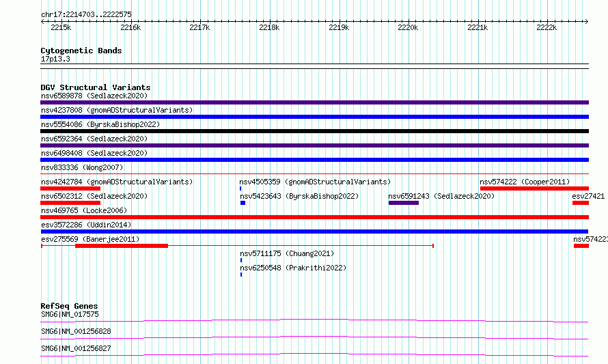608x364 pixels.
Task: Click the nsv5554086 (ByrskaBishop2022) label
Action: 100,124
